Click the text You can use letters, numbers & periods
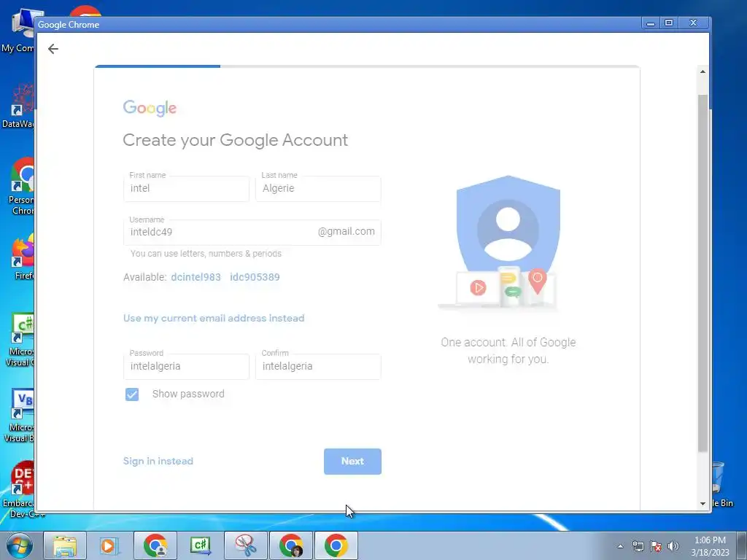This screenshot has height=560, width=747. [206, 254]
